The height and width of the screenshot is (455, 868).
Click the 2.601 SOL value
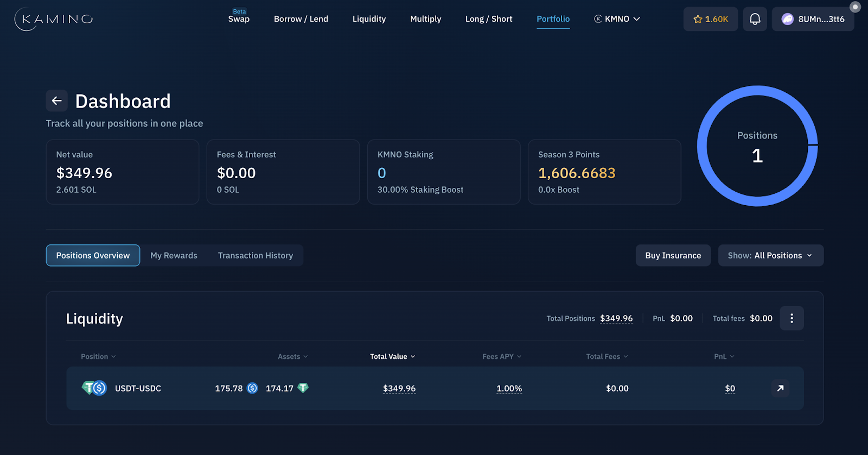76,190
